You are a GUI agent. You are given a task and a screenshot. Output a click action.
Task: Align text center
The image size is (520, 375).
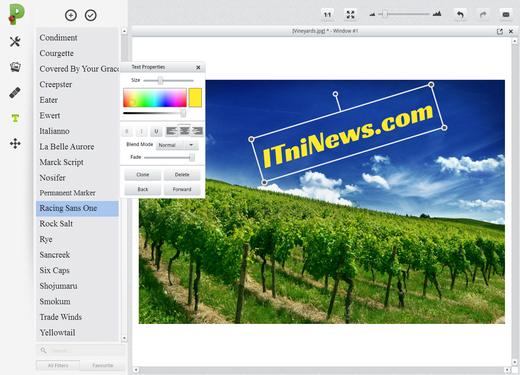coord(184,131)
